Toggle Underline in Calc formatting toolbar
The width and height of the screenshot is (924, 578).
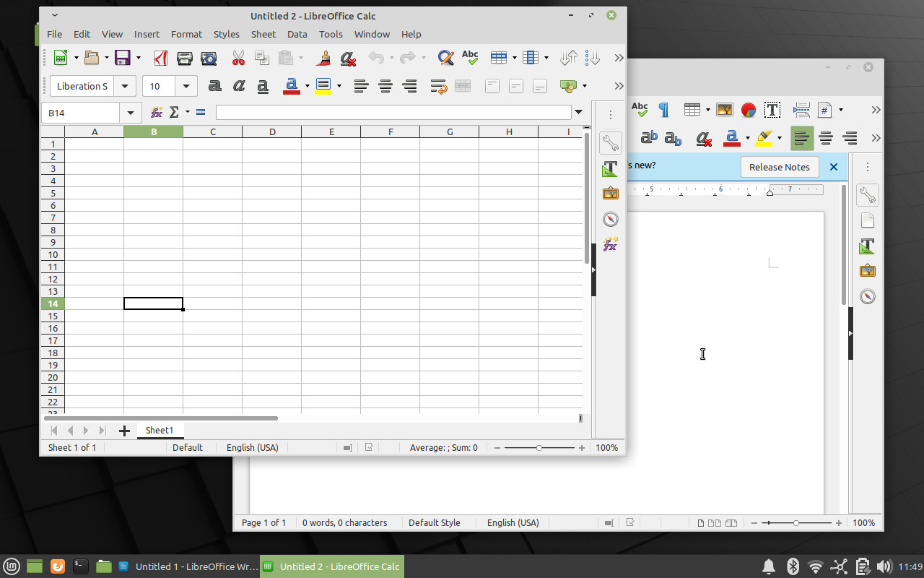tap(263, 86)
